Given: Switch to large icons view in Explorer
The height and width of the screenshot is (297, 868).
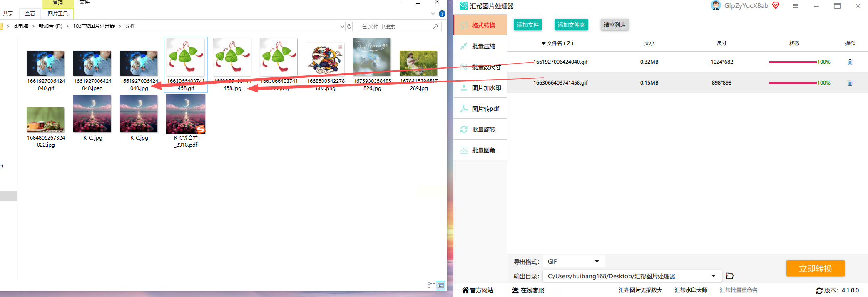Looking at the screenshot, I should coord(440,285).
